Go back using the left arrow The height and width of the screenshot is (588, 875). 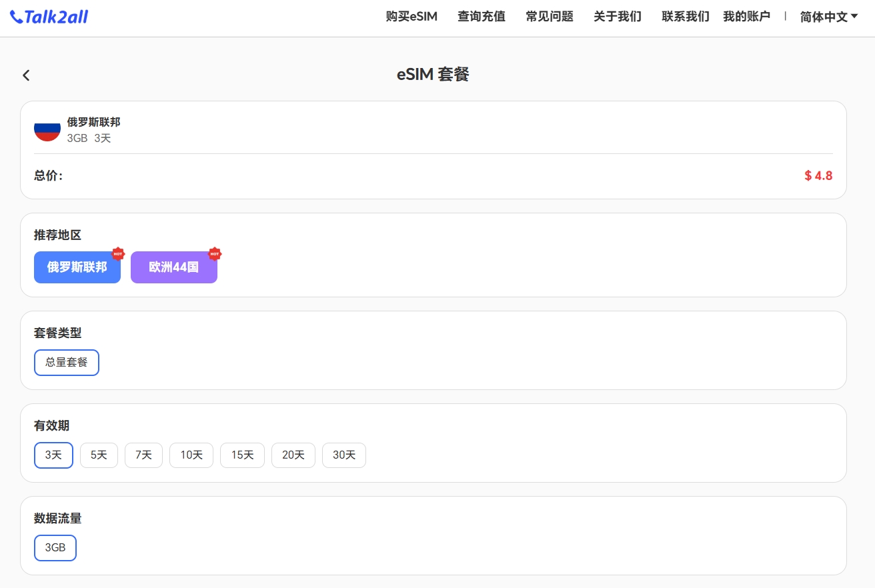[x=26, y=75]
